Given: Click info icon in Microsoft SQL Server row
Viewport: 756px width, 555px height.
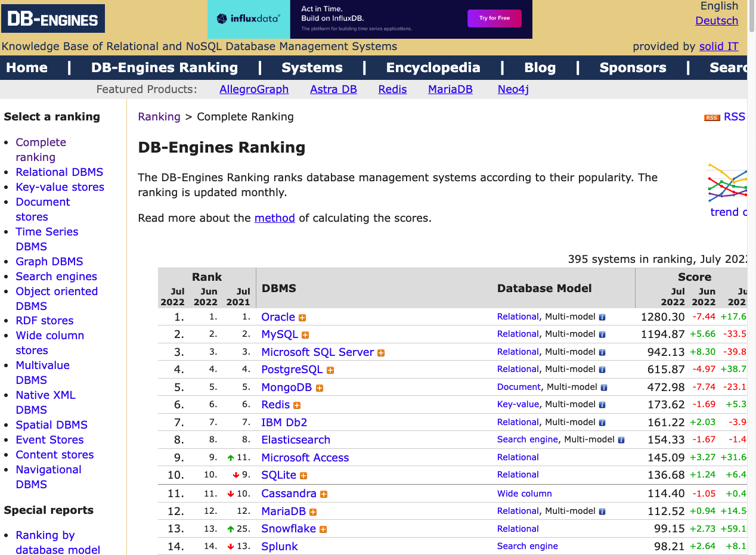Looking at the screenshot, I should (602, 353).
